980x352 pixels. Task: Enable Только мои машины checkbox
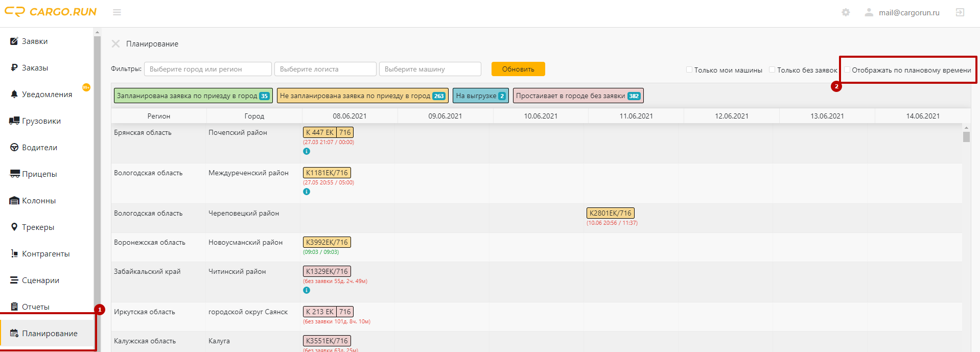(689, 69)
